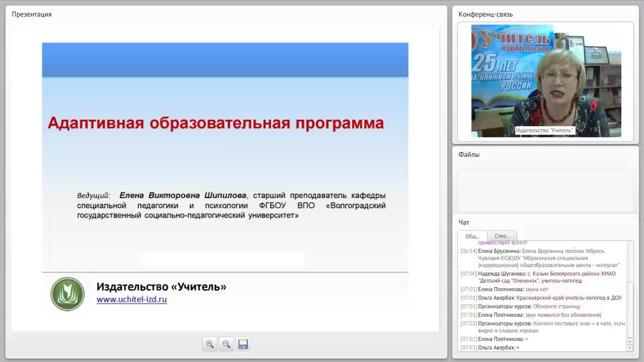Save the presentation with floppy disk icon
644x362 pixels.
[243, 344]
